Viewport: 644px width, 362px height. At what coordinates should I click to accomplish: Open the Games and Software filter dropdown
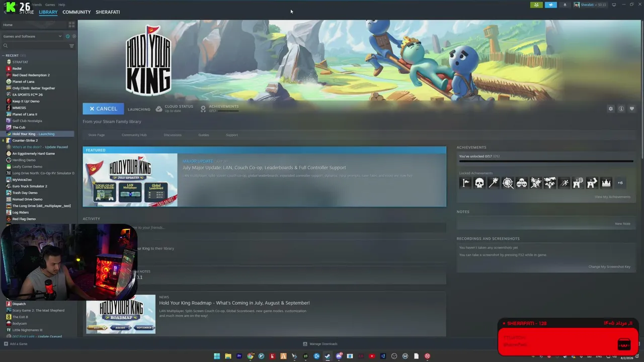click(32, 36)
